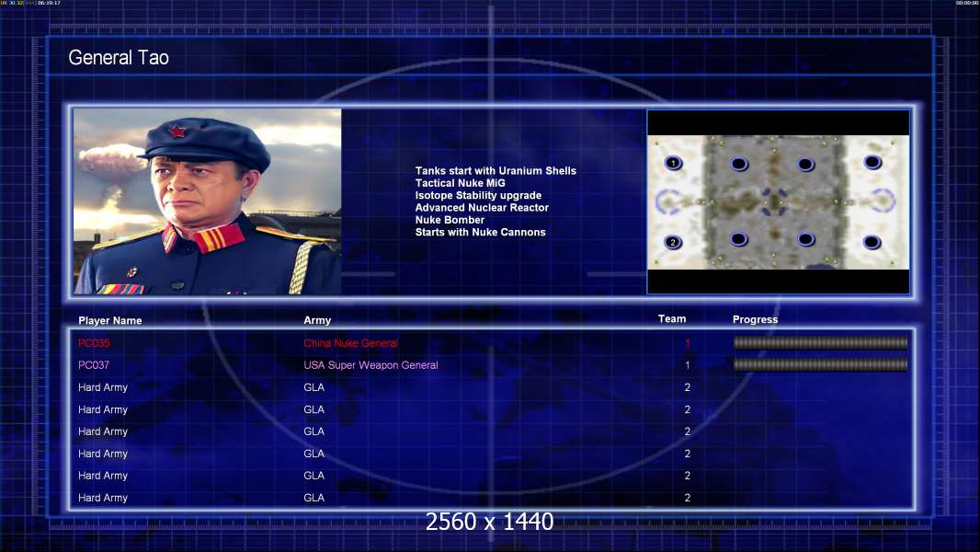Click the General Tao title text
This screenshot has height=552, width=980.
tap(119, 58)
